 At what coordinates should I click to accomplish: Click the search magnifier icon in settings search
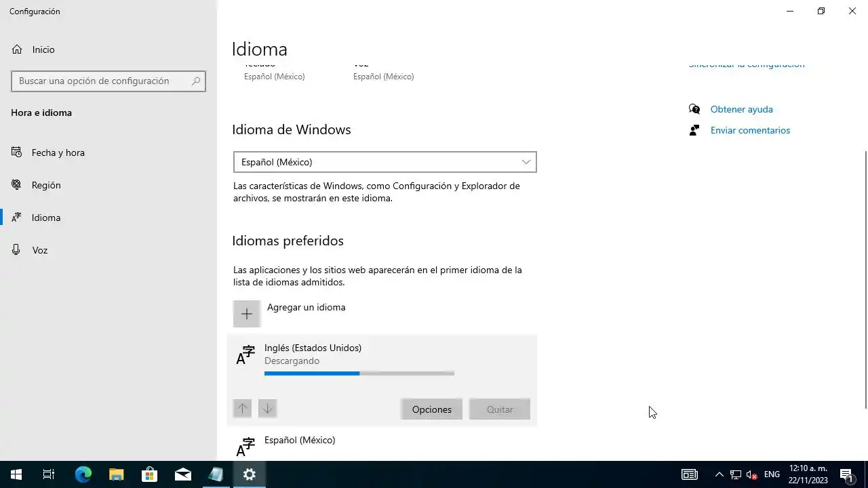196,81
